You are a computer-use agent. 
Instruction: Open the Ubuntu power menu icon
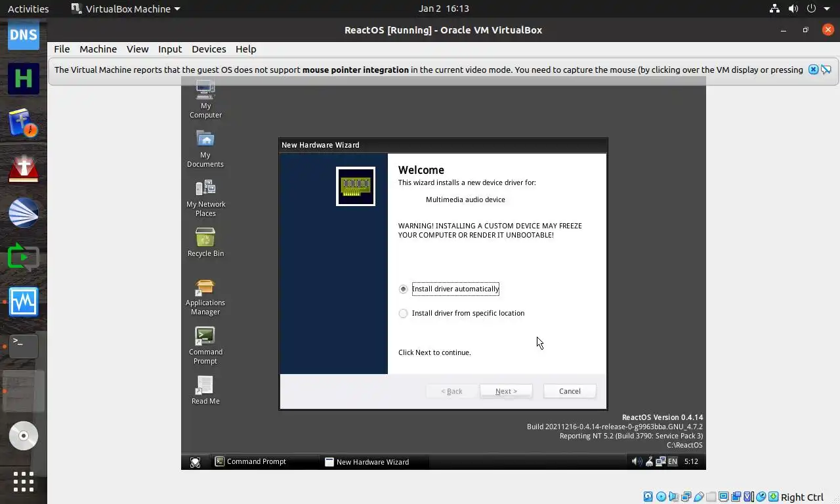click(811, 9)
